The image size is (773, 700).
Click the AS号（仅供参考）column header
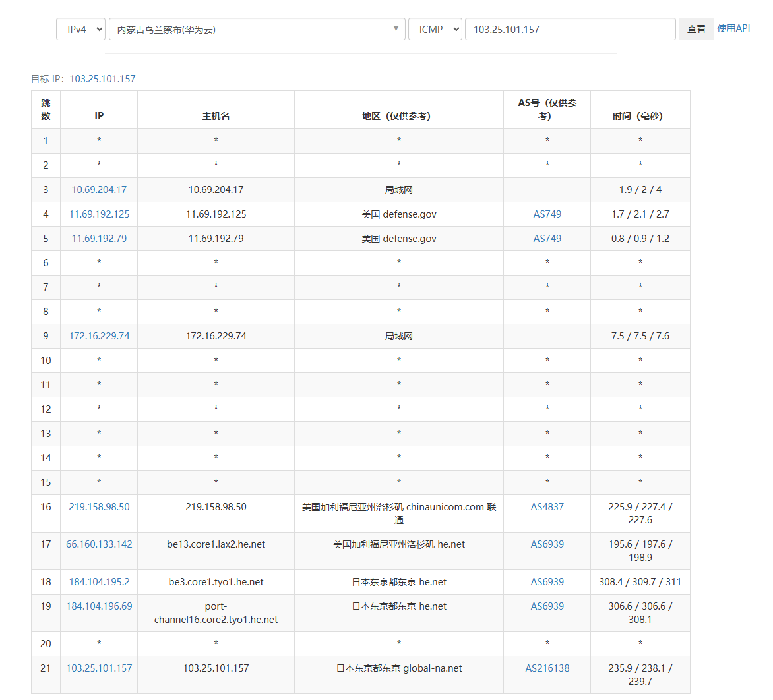click(x=547, y=109)
